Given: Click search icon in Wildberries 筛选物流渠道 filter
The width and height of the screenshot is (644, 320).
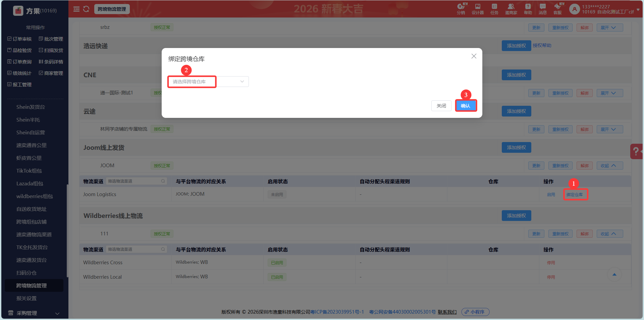Looking at the screenshot, I should tap(163, 249).
